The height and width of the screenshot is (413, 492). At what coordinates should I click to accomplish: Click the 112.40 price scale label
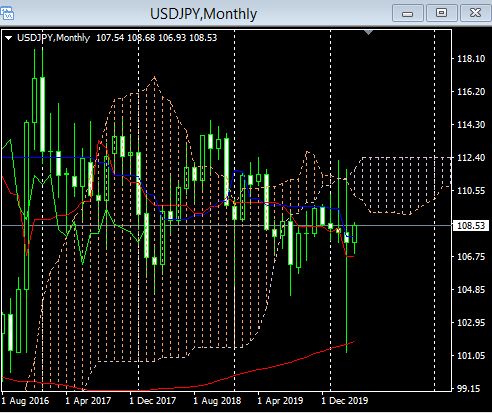pos(471,158)
